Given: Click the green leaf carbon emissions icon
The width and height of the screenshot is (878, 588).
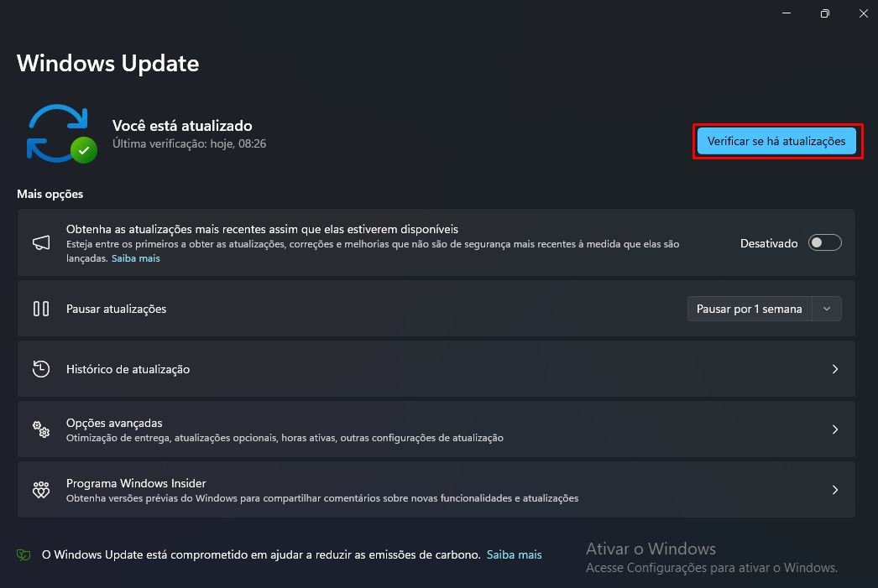Looking at the screenshot, I should (x=24, y=555).
